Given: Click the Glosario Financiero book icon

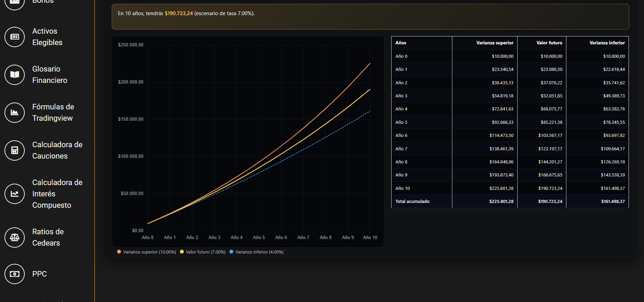Looking at the screenshot, I should (14, 75).
